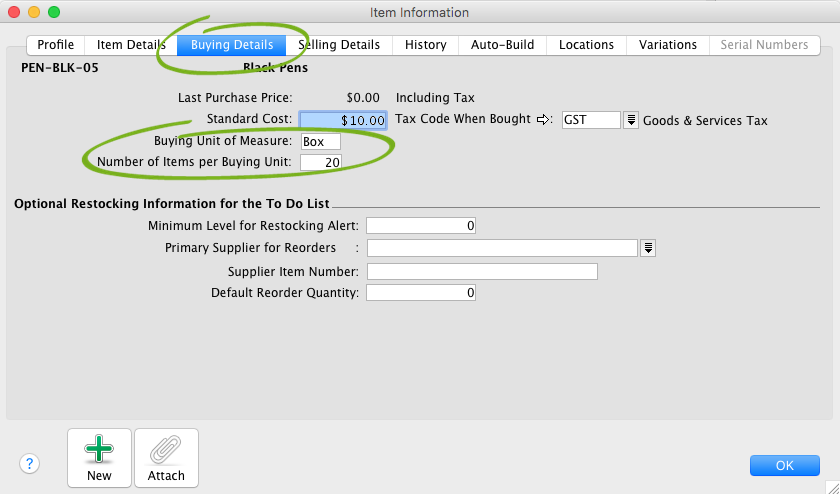Open the Item Details tab

[131, 45]
